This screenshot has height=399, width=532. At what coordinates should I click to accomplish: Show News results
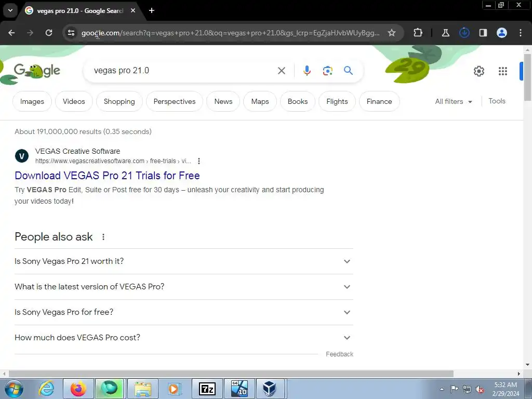[223, 101]
